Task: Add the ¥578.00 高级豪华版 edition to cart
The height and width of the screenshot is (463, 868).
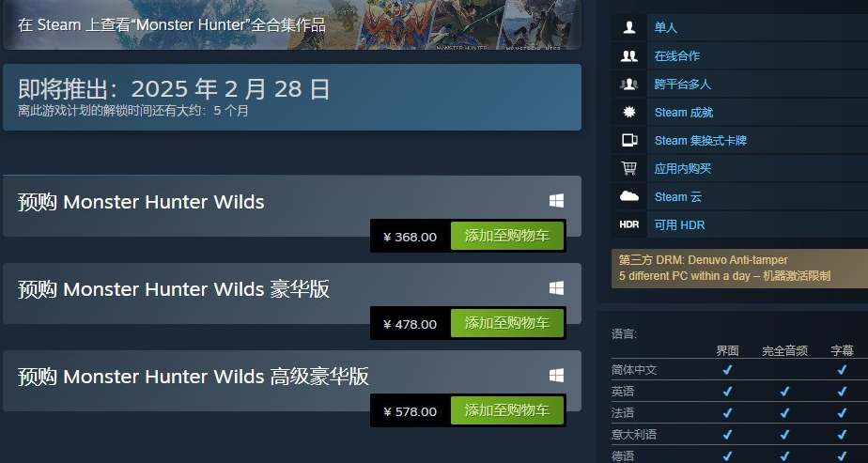Action: coord(507,411)
